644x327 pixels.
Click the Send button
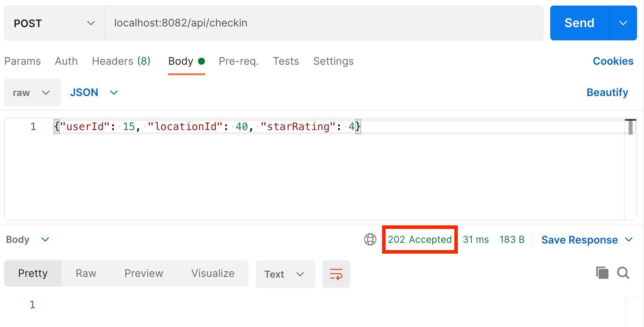coord(579,23)
